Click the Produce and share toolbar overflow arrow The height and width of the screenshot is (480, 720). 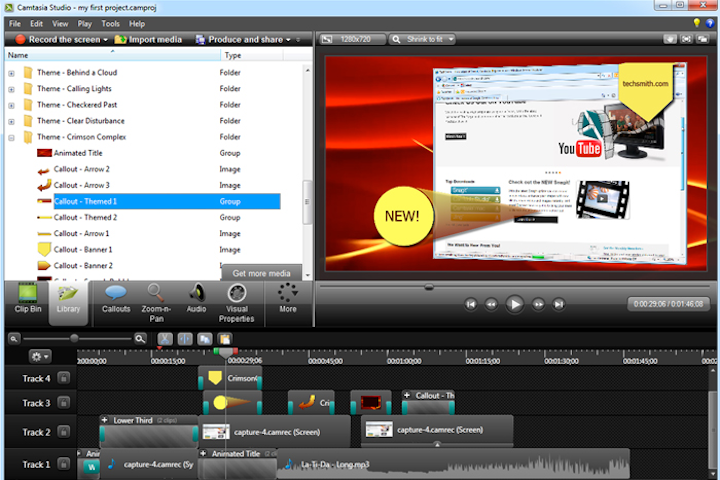(298, 40)
